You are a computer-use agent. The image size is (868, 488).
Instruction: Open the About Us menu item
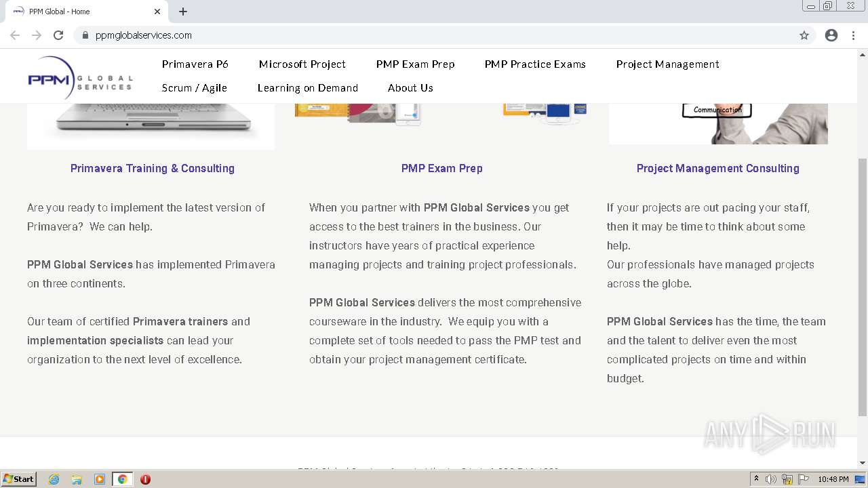410,88
